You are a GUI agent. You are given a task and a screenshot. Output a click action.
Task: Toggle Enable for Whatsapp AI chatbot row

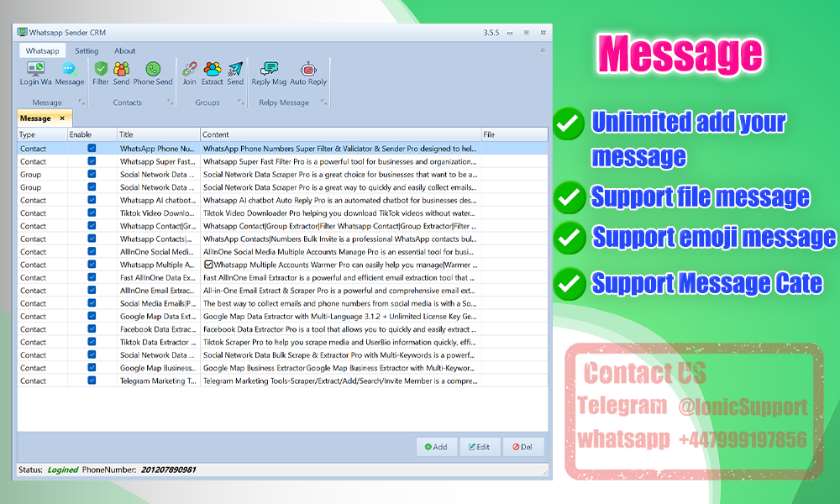pos(92,200)
